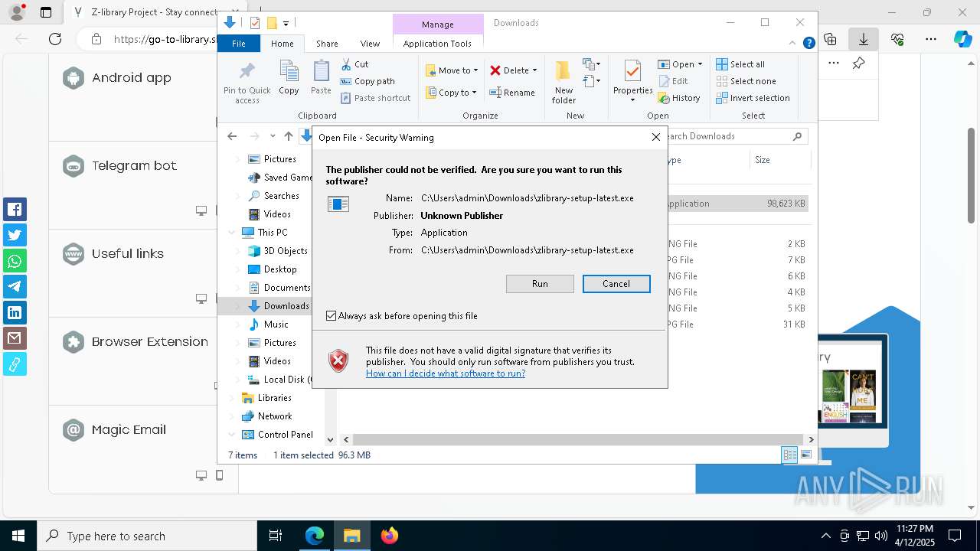Share page on Facebook sidebar icon
Viewport: 980px width, 551px height.
click(x=15, y=210)
